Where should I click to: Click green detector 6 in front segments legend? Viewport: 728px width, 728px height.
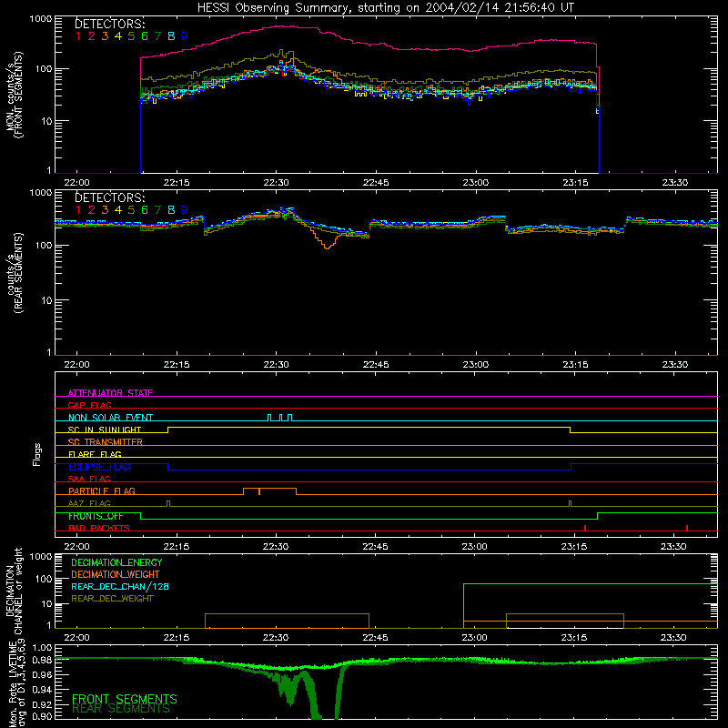tap(145, 36)
